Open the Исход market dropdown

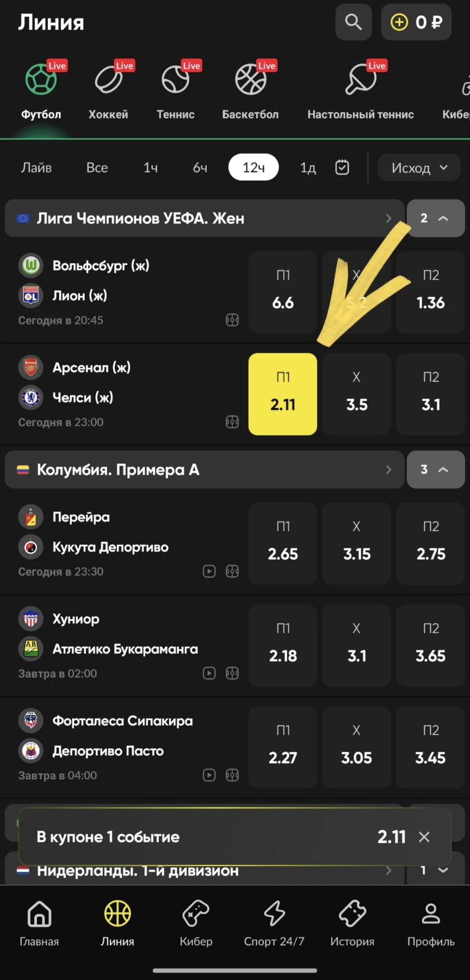(419, 168)
